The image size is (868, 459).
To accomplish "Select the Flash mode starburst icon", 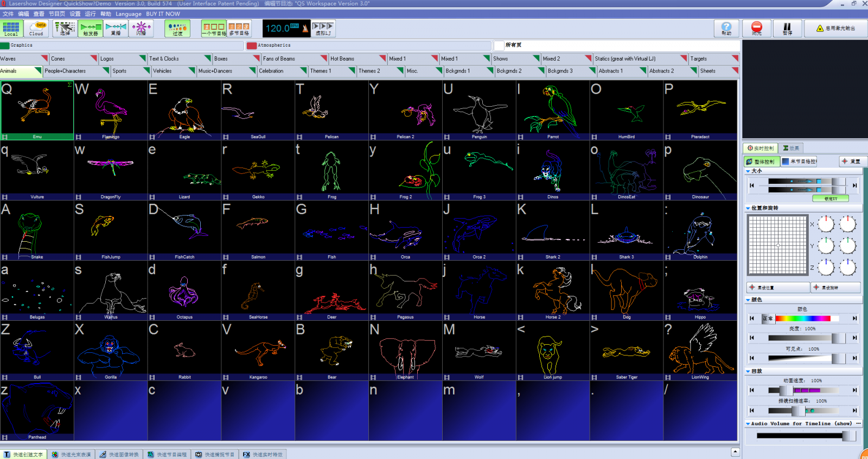I will click(141, 28).
